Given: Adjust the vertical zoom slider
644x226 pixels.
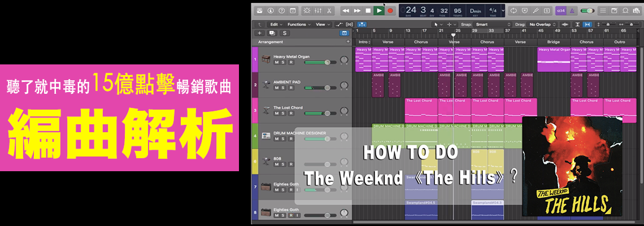Looking at the screenshot, I should 608,25.
